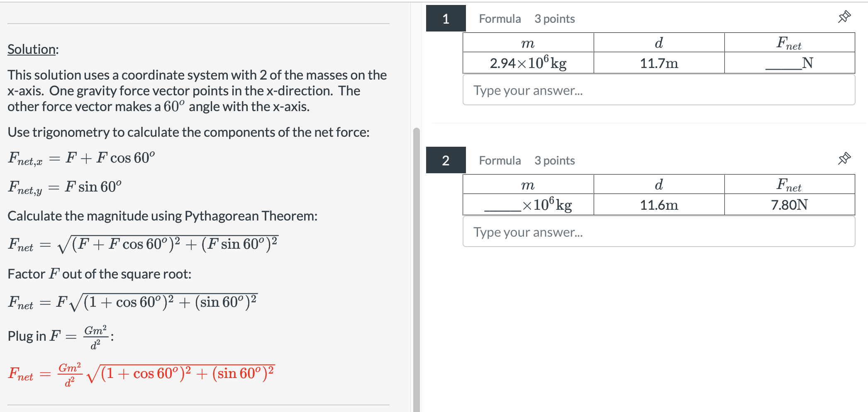The image size is (868, 412).
Task: Select the m column header in question 1
Action: (x=527, y=43)
